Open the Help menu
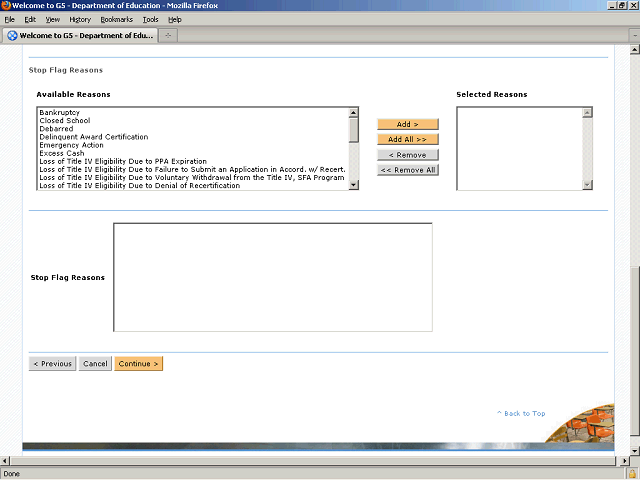This screenshot has width=640, height=480. pyautogui.click(x=175, y=20)
